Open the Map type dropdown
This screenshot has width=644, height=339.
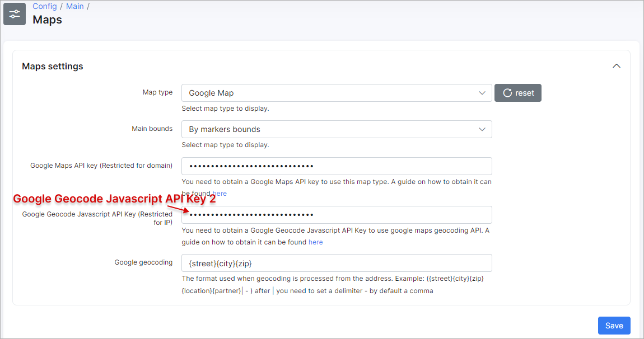click(336, 93)
